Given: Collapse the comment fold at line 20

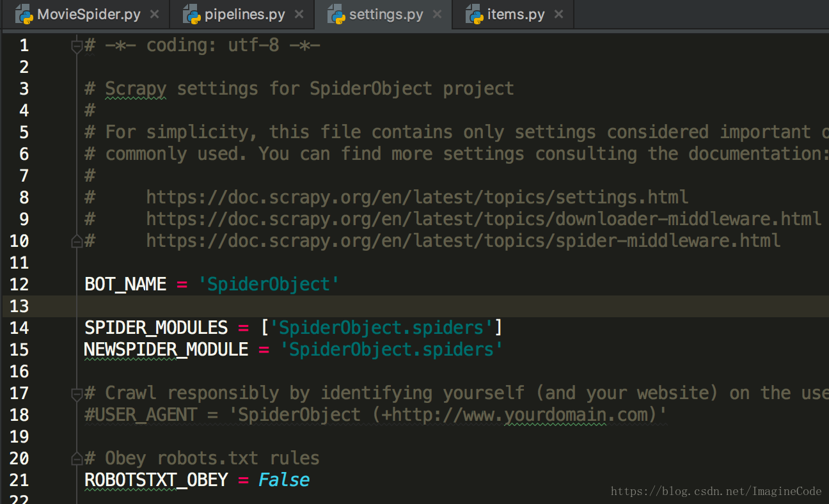Looking at the screenshot, I should (x=77, y=458).
